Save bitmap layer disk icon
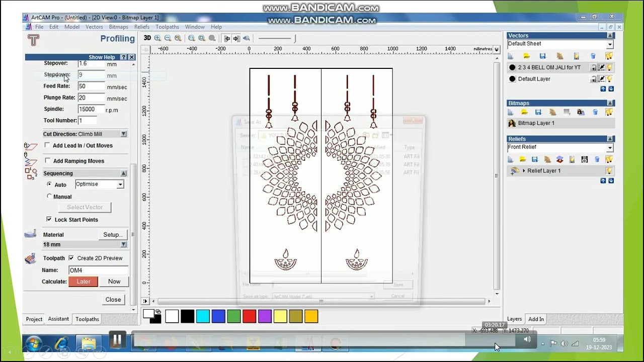 tap(538, 112)
